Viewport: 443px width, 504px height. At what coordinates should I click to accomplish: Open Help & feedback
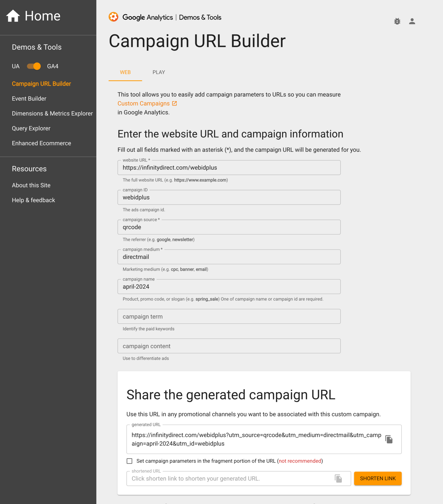[x=33, y=200]
